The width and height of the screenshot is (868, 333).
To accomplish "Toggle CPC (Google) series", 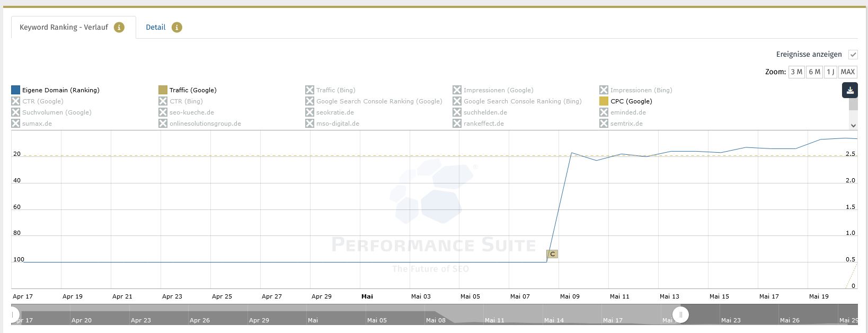I will (626, 101).
